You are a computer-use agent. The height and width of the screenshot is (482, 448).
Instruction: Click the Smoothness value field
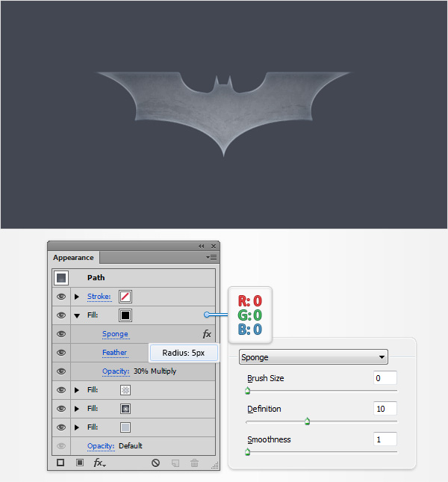click(x=385, y=439)
